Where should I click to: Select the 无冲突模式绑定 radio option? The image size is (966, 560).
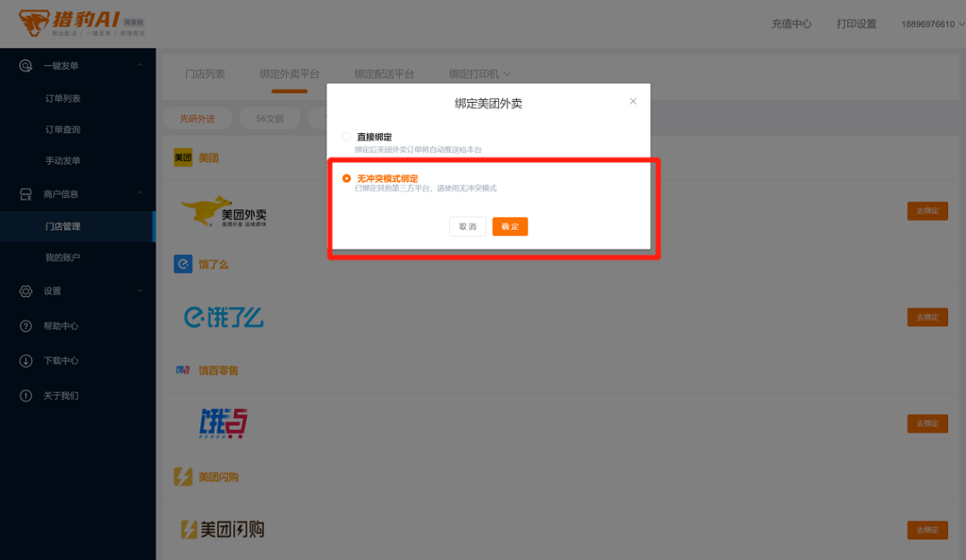346,178
